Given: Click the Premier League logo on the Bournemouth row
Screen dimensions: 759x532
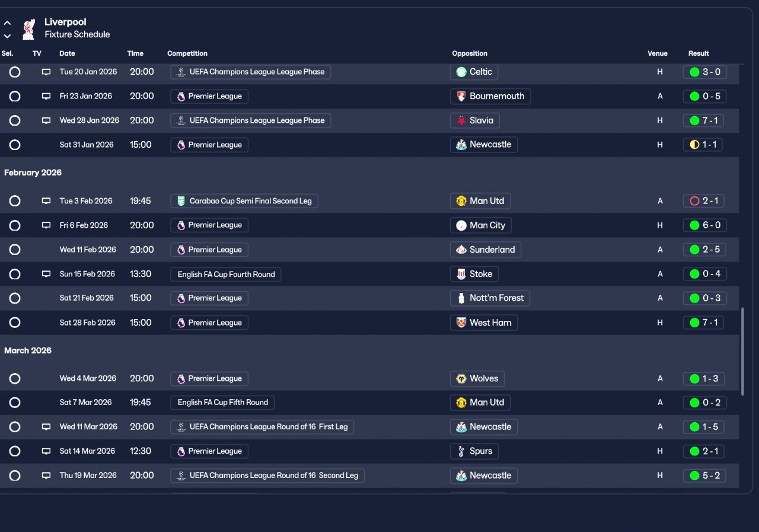Looking at the screenshot, I should coord(181,97).
